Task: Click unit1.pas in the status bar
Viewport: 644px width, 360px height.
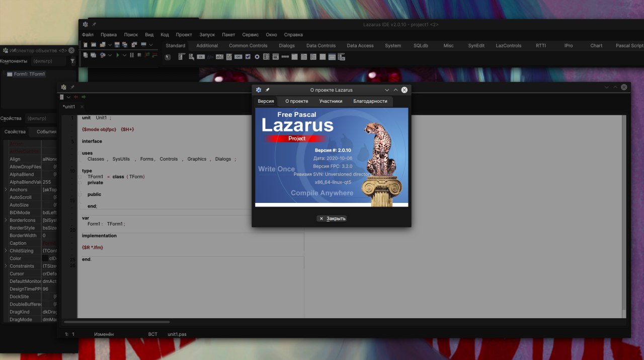Action: [x=177, y=334]
